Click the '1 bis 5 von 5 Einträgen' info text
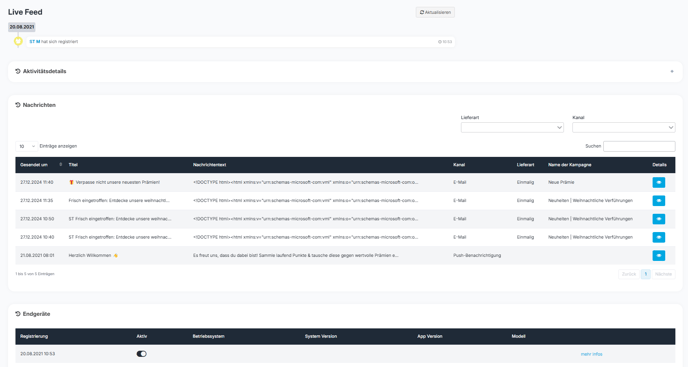The height and width of the screenshot is (367, 688). [35, 274]
